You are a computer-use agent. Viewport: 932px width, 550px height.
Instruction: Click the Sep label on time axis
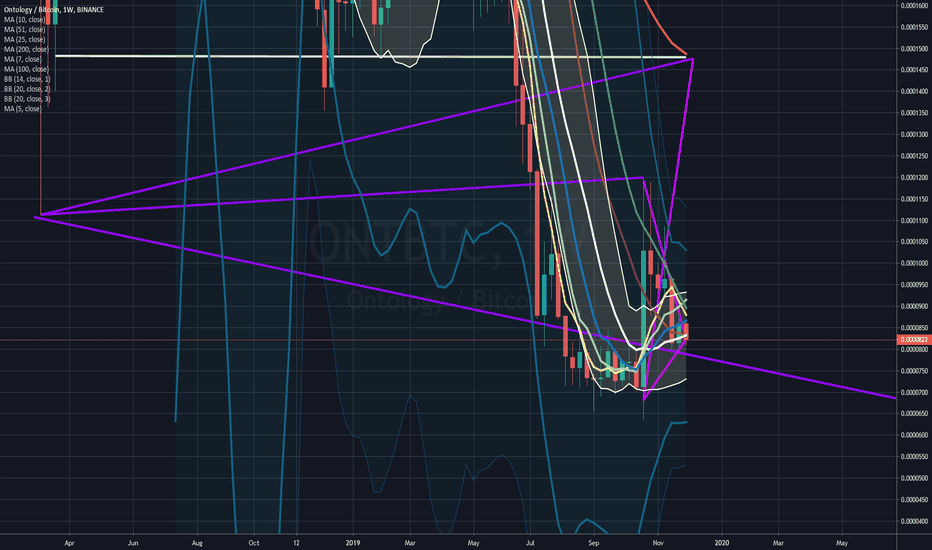593,543
